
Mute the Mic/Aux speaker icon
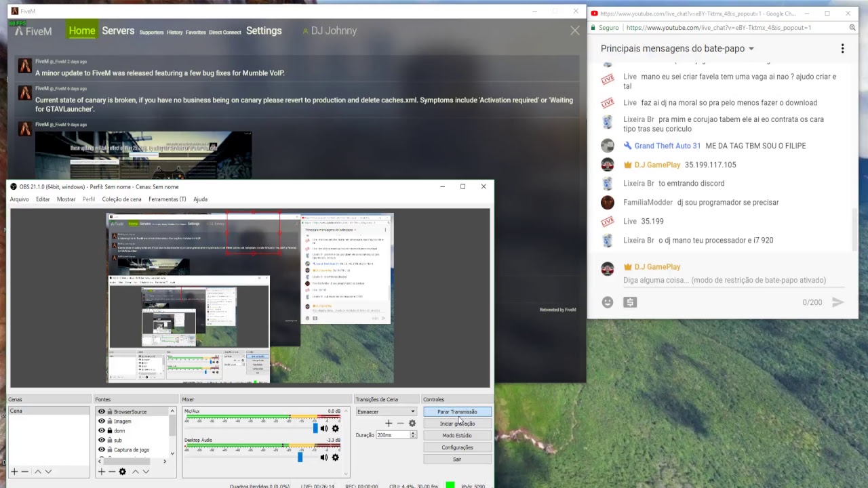click(323, 428)
